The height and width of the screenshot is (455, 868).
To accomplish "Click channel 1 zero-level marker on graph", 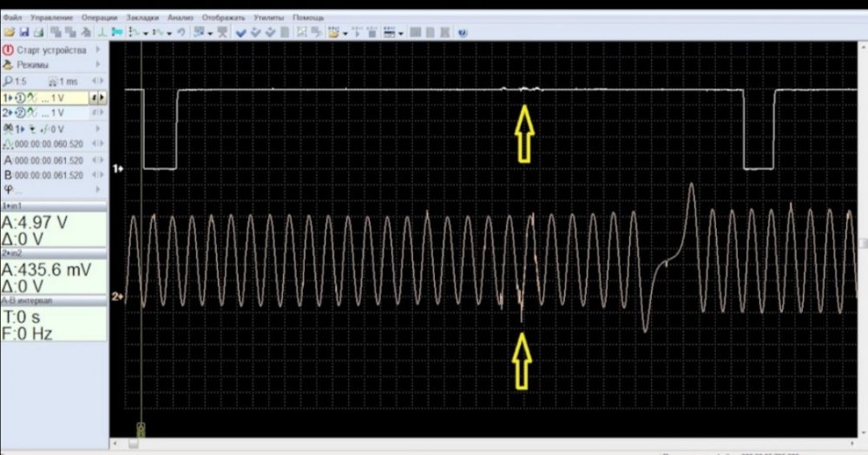I will (x=117, y=168).
